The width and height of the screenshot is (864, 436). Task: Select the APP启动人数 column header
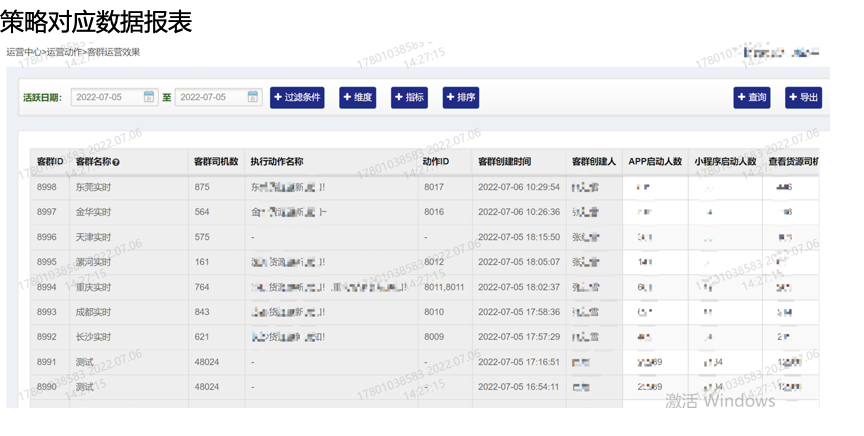coord(655,162)
